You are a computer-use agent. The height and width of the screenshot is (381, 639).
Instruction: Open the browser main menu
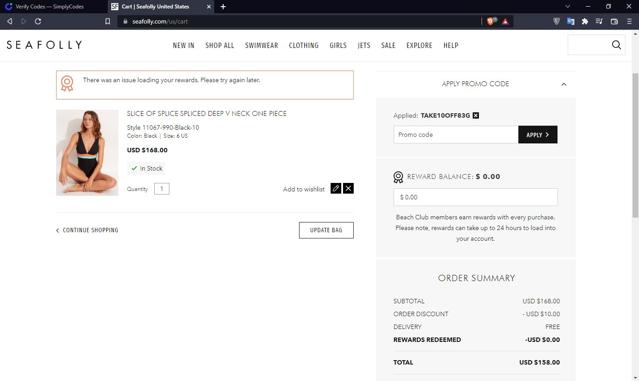point(629,21)
